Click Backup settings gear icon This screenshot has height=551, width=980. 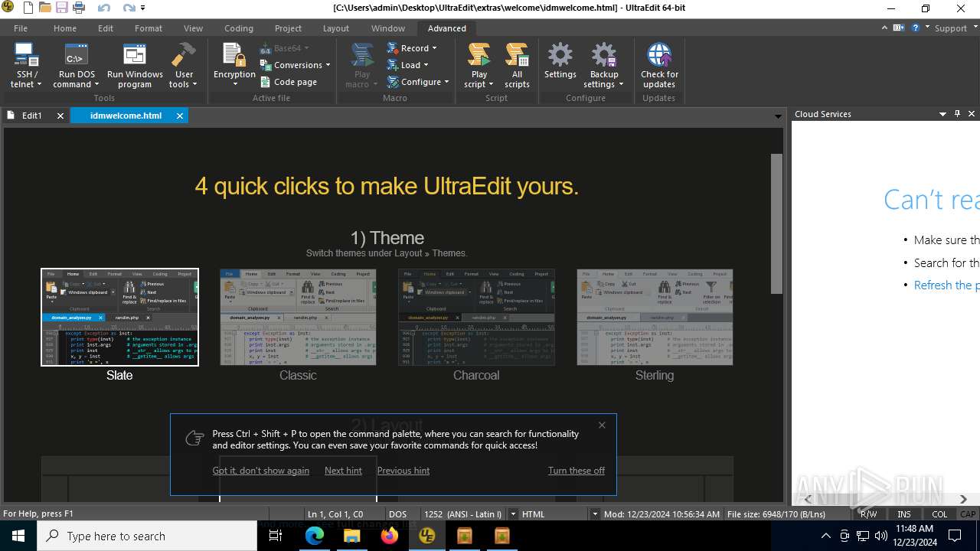(x=603, y=66)
